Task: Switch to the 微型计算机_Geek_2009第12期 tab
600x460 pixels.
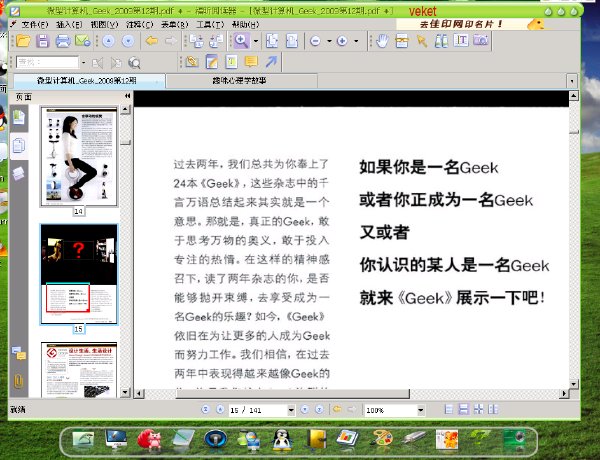Action: click(89, 81)
